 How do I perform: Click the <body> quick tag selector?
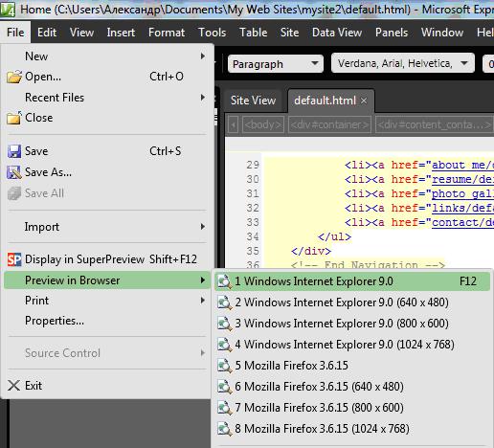point(263,124)
